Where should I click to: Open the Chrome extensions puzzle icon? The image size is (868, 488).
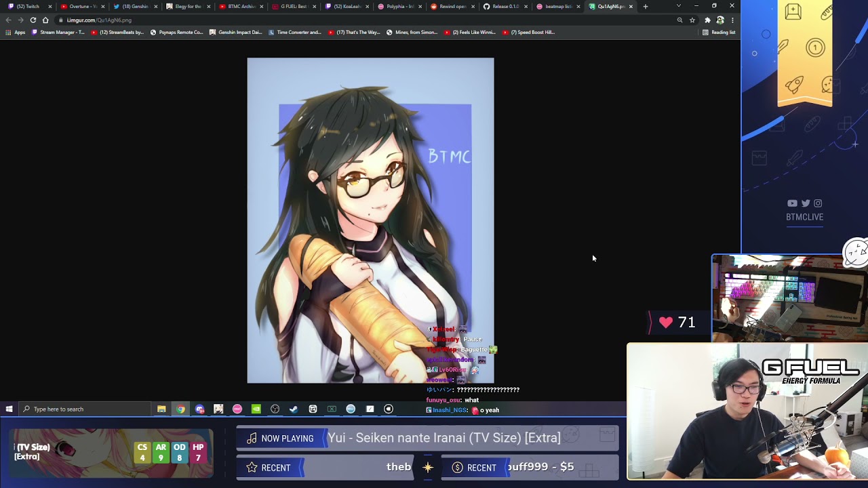click(707, 20)
